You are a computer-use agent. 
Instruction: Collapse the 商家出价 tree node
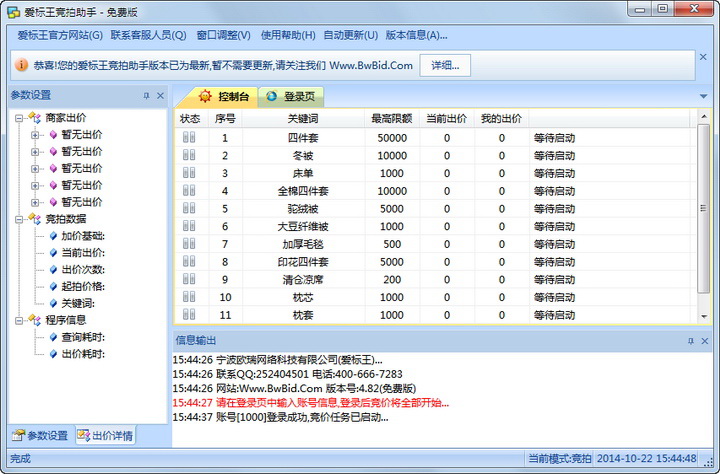tap(19, 118)
